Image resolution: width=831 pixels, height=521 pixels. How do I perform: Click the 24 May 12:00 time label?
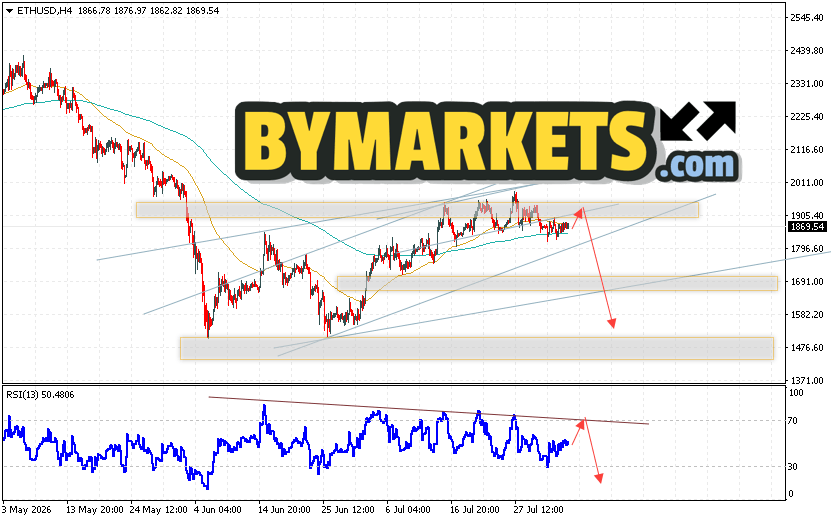click(x=159, y=510)
